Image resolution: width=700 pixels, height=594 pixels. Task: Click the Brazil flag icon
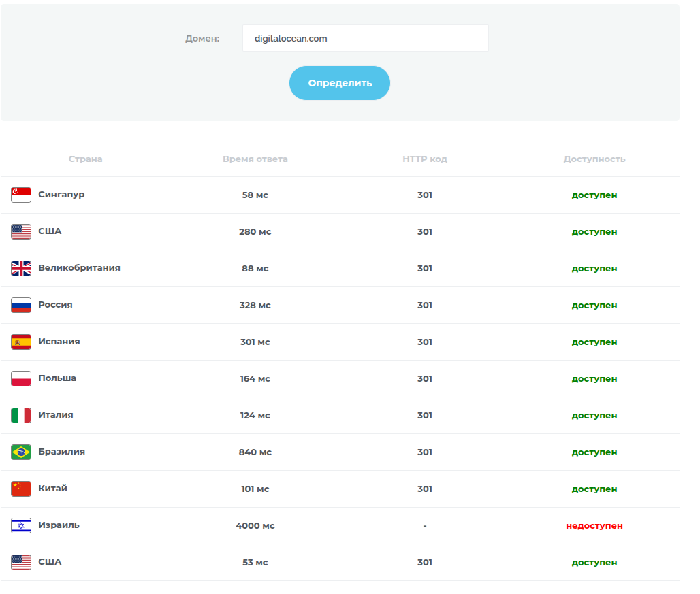click(21, 452)
